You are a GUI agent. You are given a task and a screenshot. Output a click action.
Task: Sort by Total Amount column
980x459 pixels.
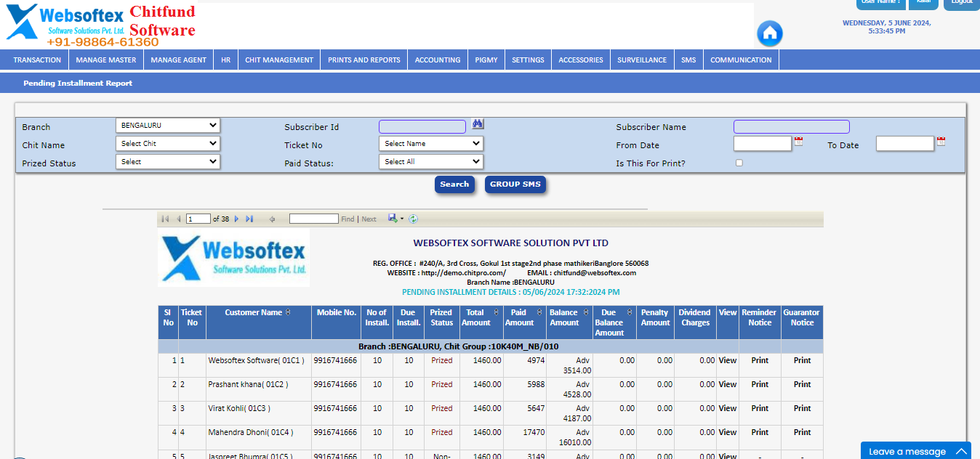(x=497, y=312)
